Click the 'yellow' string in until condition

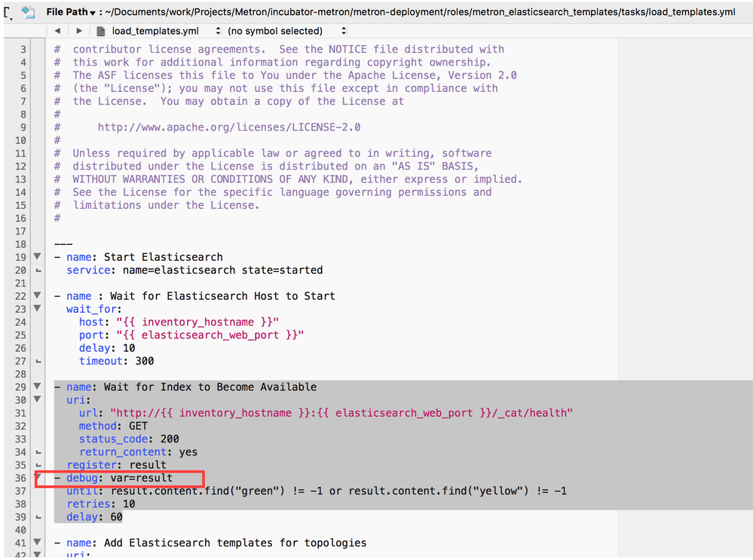[497, 491]
